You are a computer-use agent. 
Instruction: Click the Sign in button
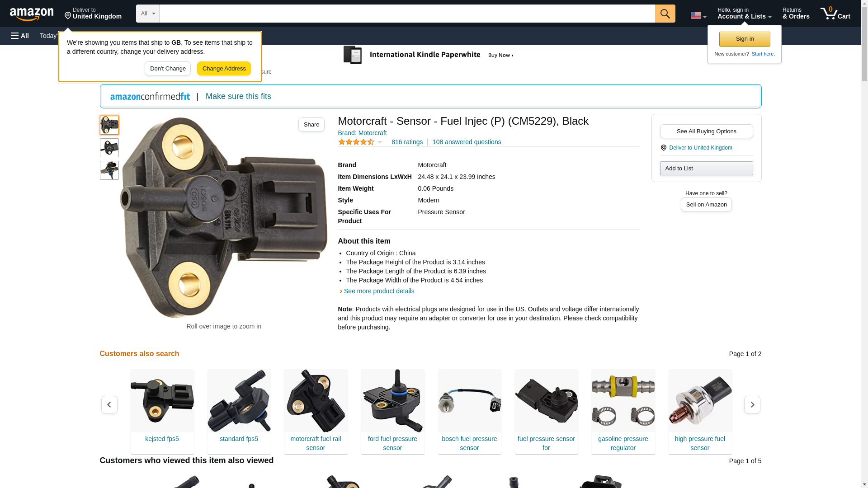coord(745,39)
